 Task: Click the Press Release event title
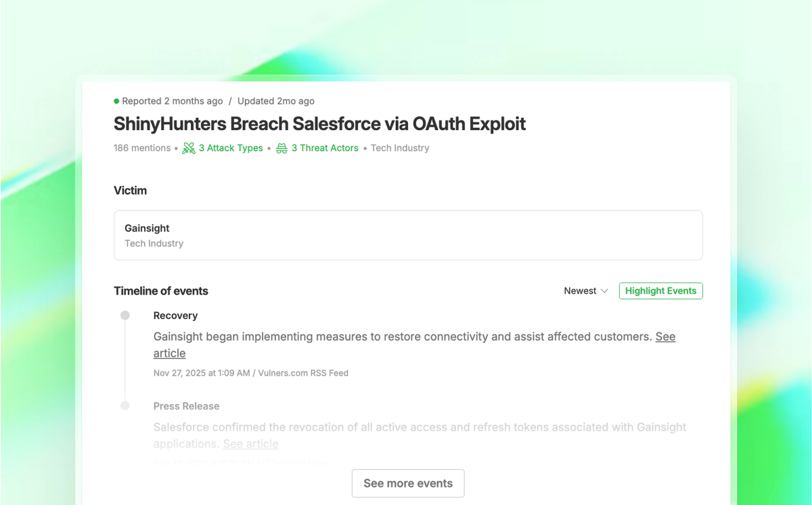pos(186,406)
